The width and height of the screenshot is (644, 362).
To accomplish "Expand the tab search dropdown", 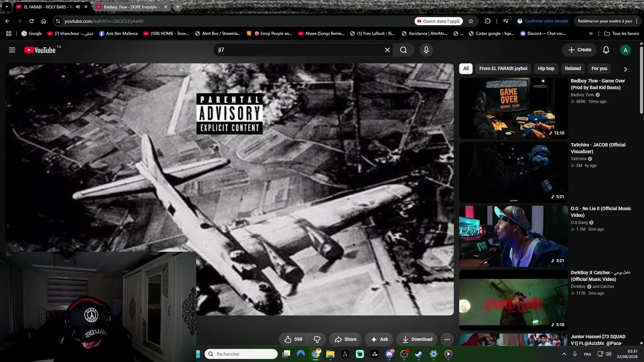I will click(7, 7).
